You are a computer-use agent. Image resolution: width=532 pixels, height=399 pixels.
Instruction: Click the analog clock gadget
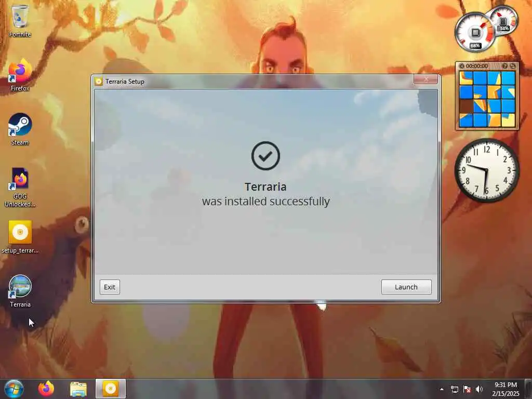[487, 170]
